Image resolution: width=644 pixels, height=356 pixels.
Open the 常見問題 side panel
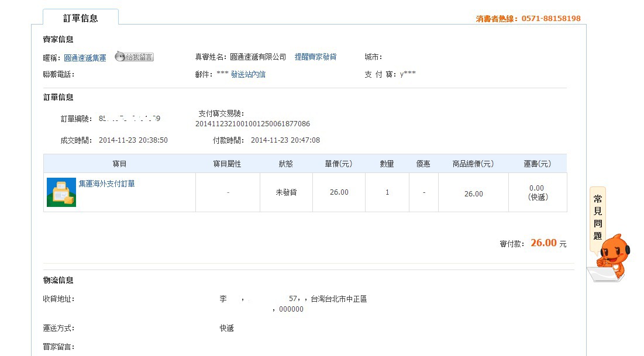click(x=598, y=217)
